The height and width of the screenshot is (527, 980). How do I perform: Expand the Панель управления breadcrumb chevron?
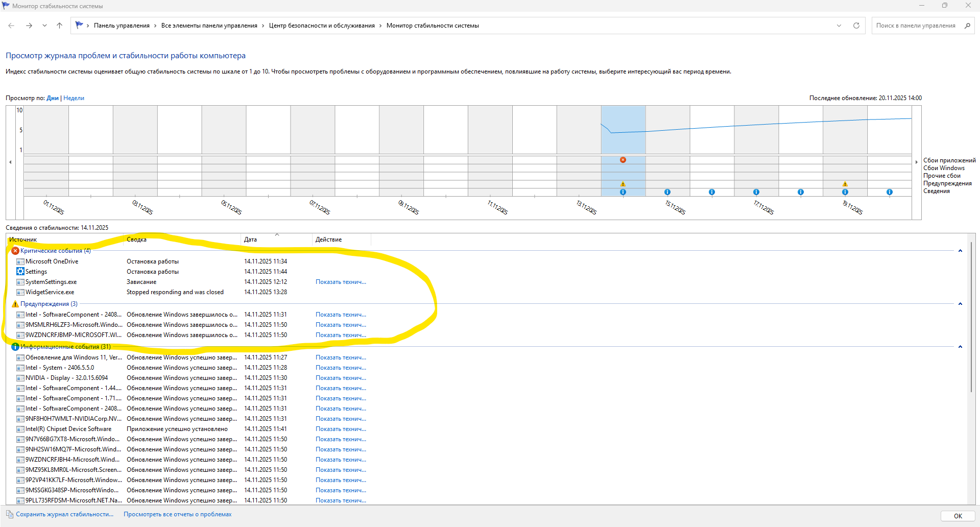tap(155, 26)
